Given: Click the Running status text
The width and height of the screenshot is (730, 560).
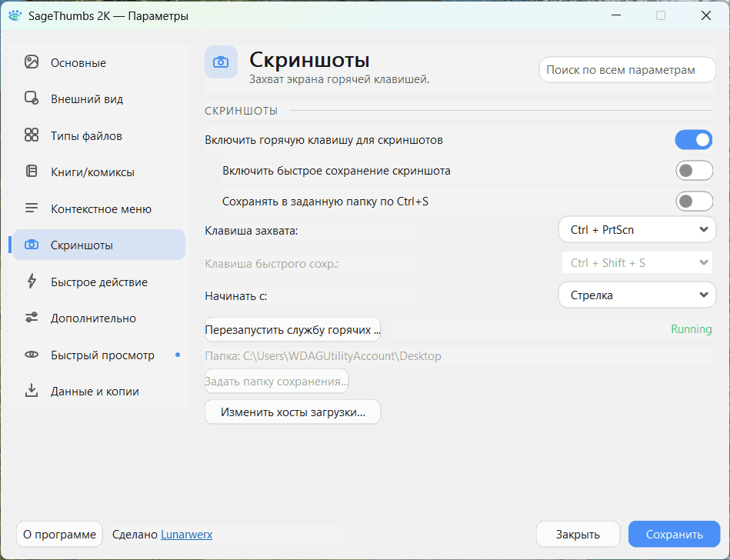Looking at the screenshot, I should pos(692,329).
